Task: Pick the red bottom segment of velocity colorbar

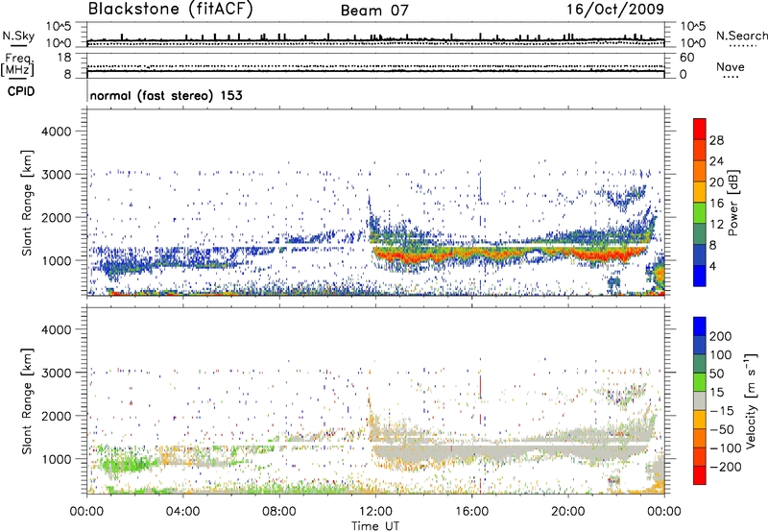Action: [x=700, y=475]
